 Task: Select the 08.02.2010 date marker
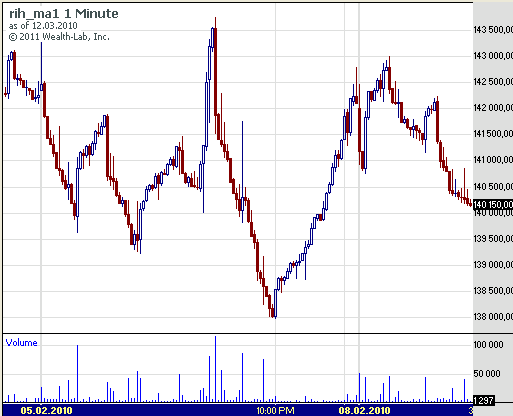[x=364, y=410]
